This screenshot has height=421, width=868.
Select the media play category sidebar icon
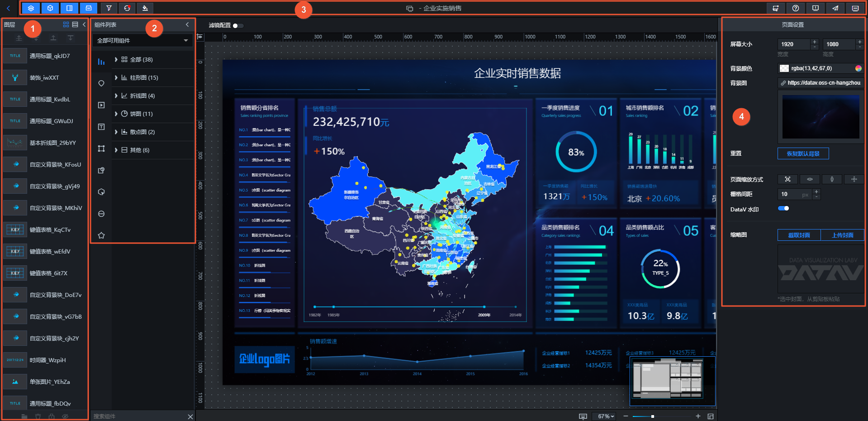pos(101,105)
